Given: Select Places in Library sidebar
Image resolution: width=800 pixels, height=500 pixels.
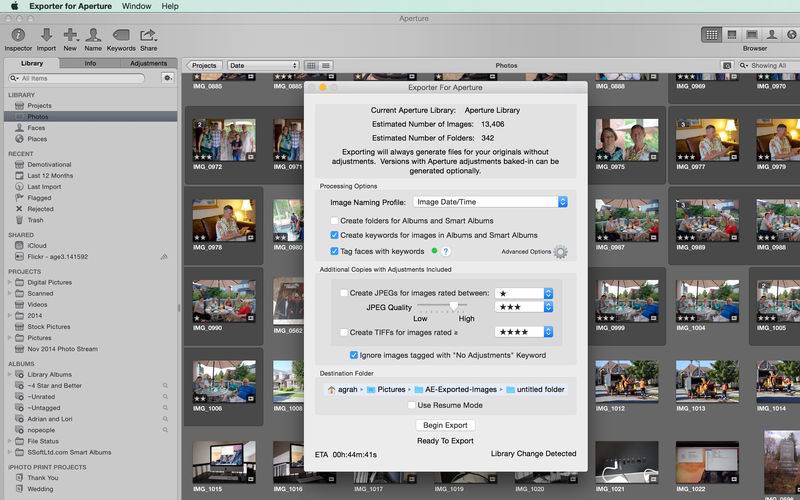Looking at the screenshot, I should (37, 139).
